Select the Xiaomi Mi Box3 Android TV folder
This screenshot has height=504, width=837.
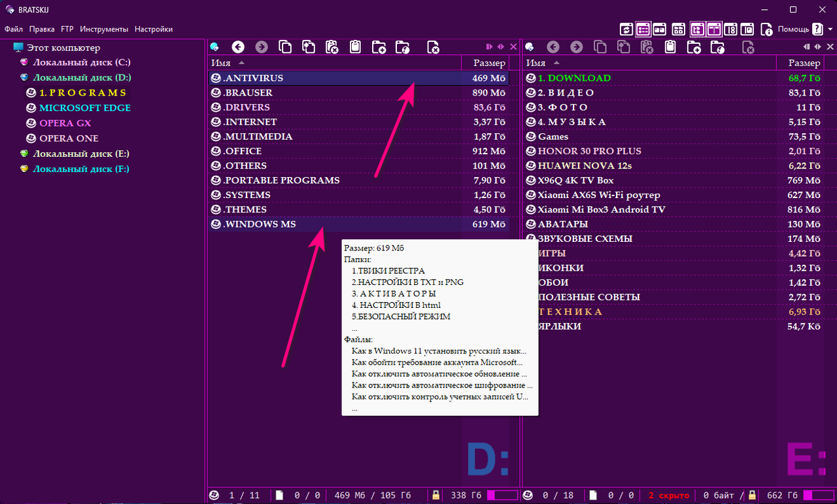674,210
